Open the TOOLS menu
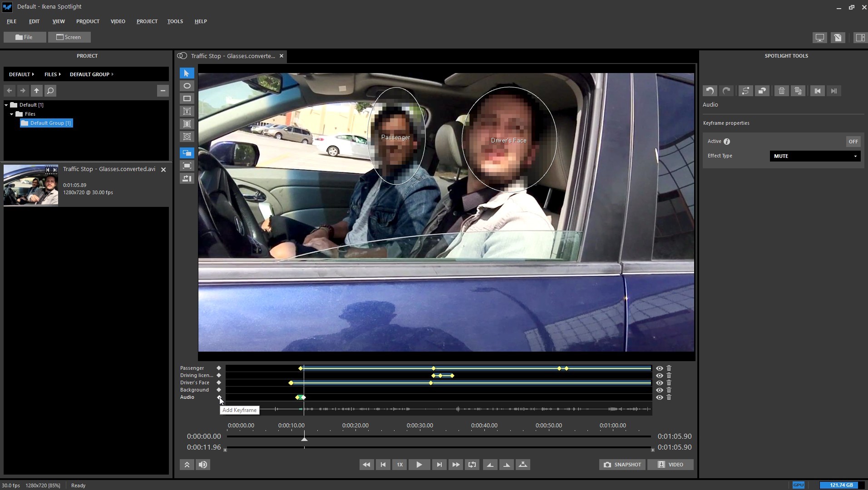This screenshot has height=490, width=868. click(175, 21)
